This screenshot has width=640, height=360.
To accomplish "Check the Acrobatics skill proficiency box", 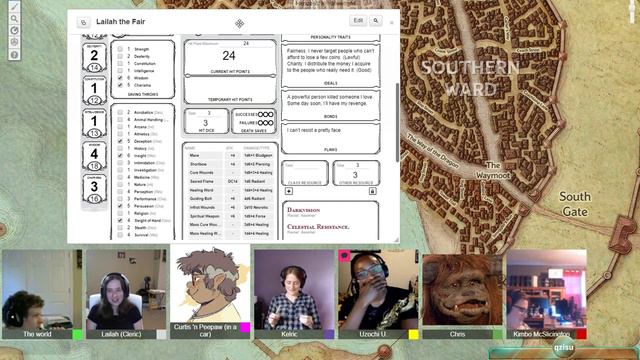I will (x=120, y=112).
